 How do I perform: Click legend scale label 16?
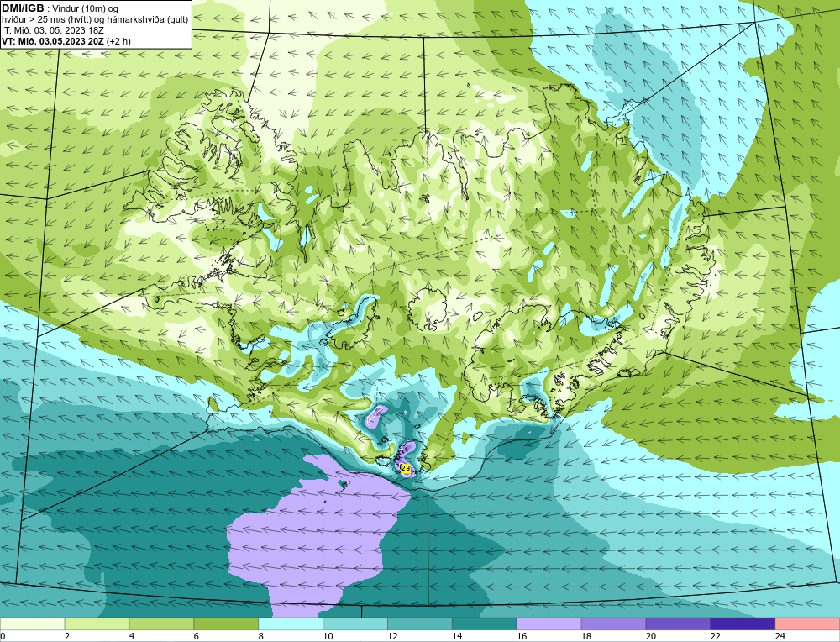[522, 636]
